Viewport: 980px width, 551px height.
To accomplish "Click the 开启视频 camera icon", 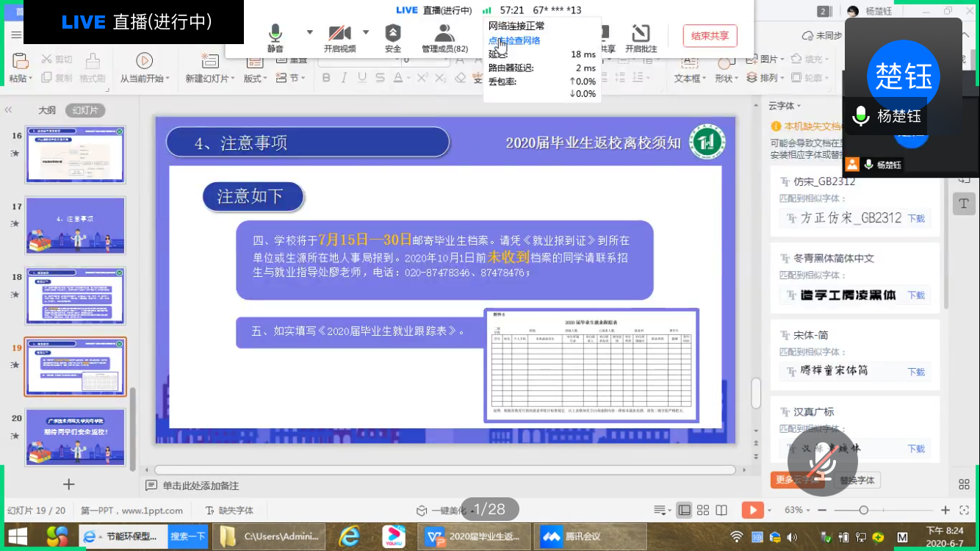I will (x=339, y=34).
